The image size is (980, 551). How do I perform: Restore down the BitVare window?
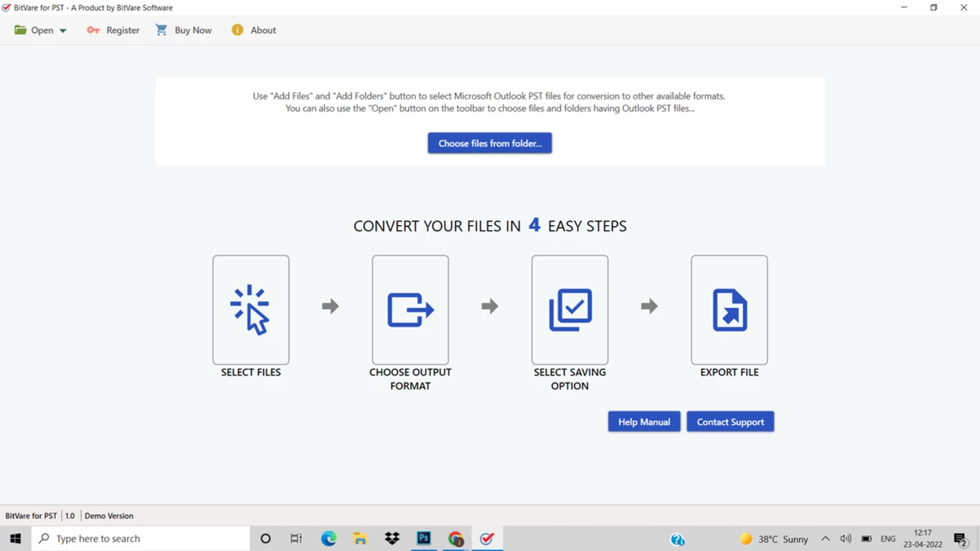[x=934, y=8]
